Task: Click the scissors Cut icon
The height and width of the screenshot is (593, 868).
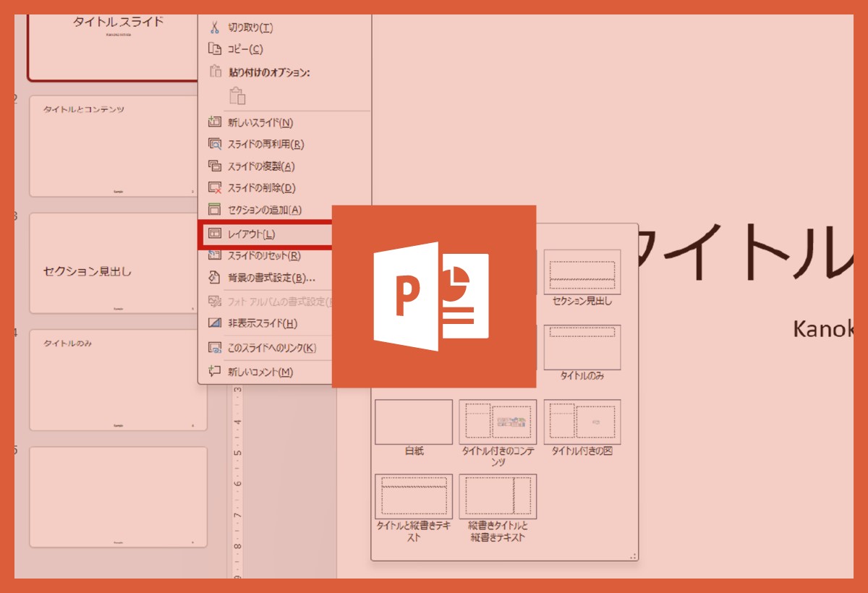Action: coord(214,27)
